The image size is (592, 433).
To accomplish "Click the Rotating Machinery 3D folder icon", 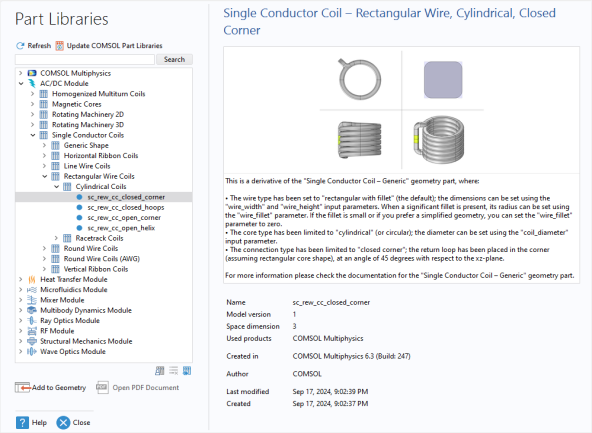I will pos(44,125).
